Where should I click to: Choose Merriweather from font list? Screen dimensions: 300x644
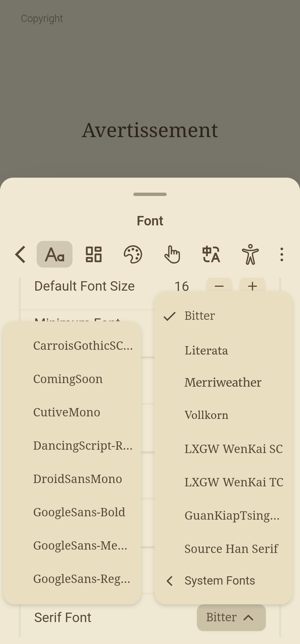click(223, 383)
